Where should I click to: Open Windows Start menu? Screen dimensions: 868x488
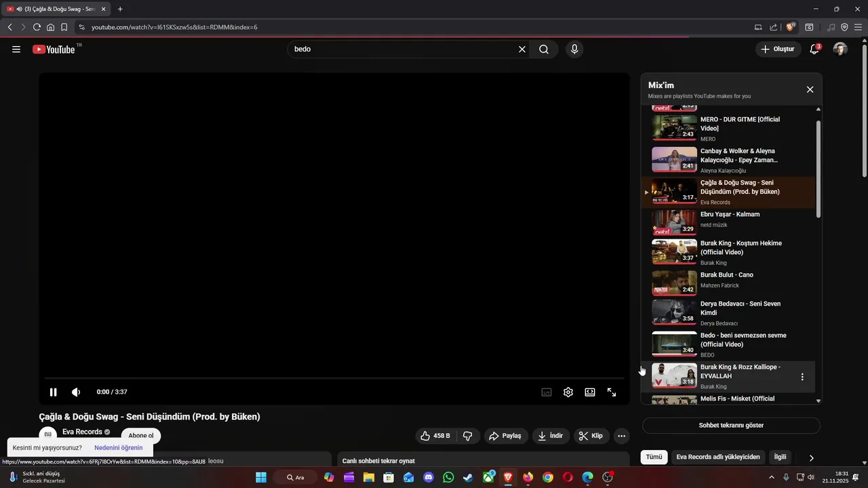[261, 477]
